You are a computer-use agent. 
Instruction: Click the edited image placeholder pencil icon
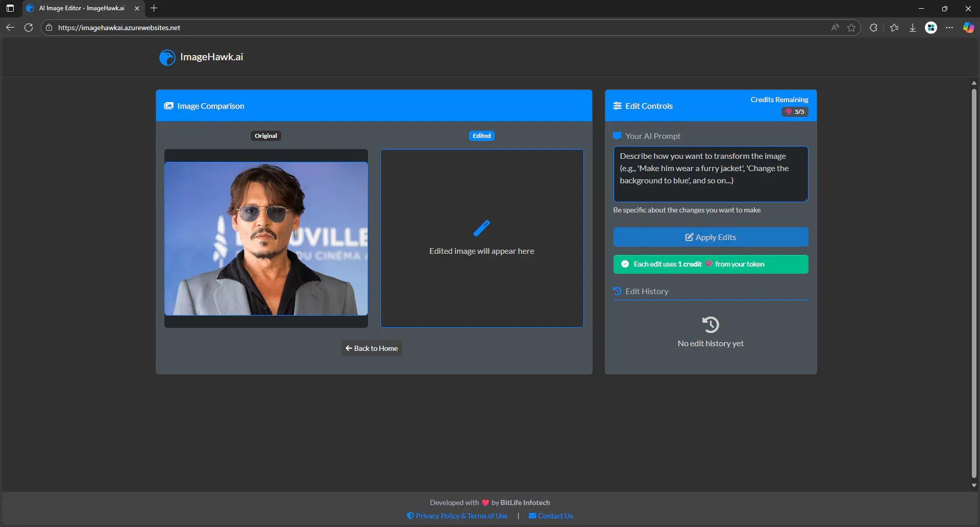481,228
